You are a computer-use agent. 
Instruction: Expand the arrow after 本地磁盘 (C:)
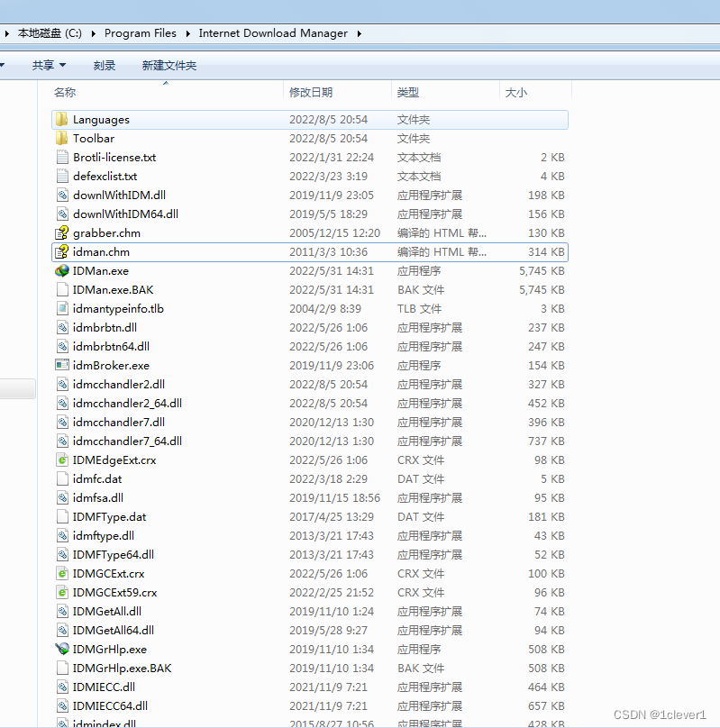coord(94,33)
